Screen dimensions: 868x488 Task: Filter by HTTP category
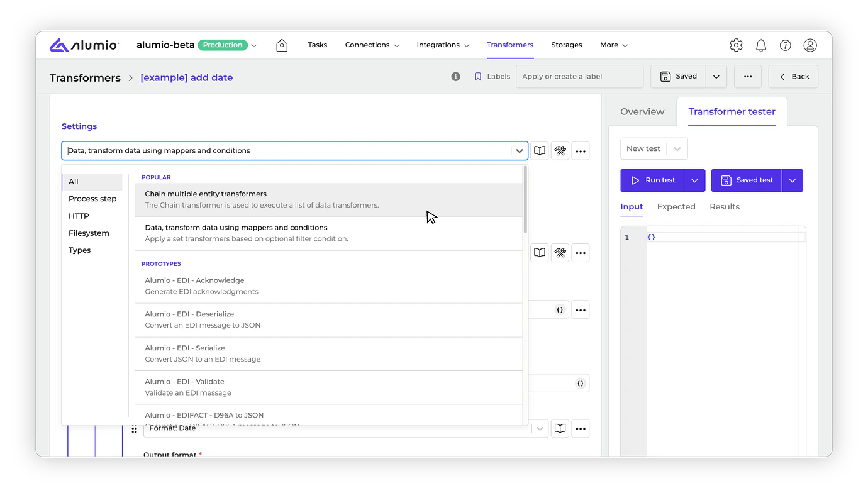click(x=92, y=216)
